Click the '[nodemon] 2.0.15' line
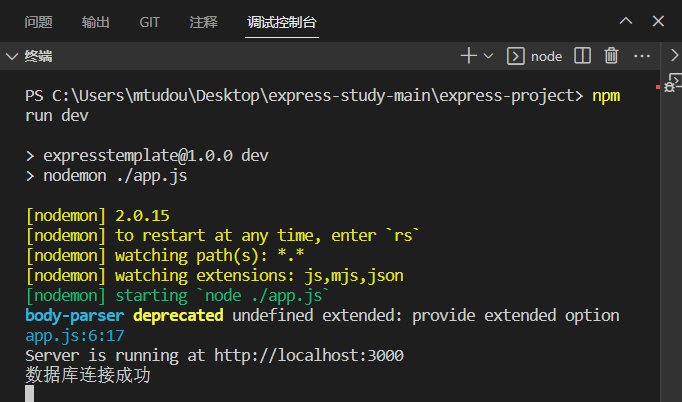Viewport: 682px width, 402px height. click(97, 215)
